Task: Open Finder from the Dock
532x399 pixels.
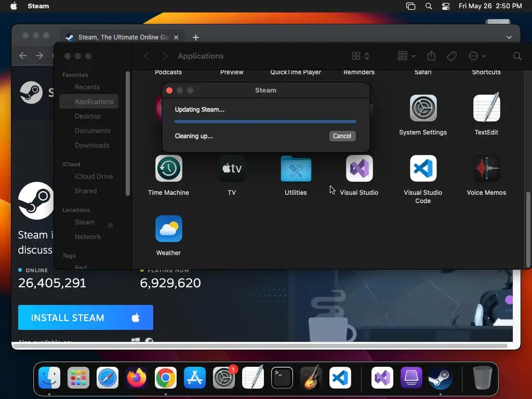Action: (49, 378)
